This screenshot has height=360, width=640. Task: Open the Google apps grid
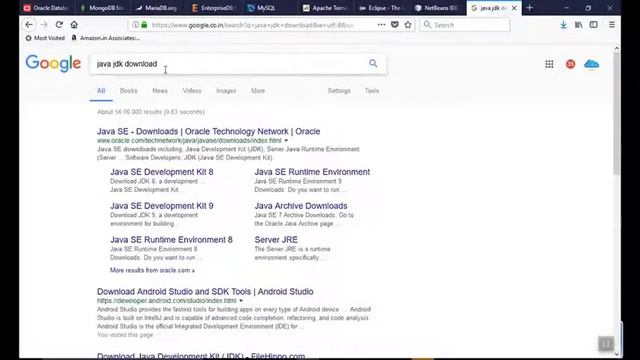pos(549,64)
